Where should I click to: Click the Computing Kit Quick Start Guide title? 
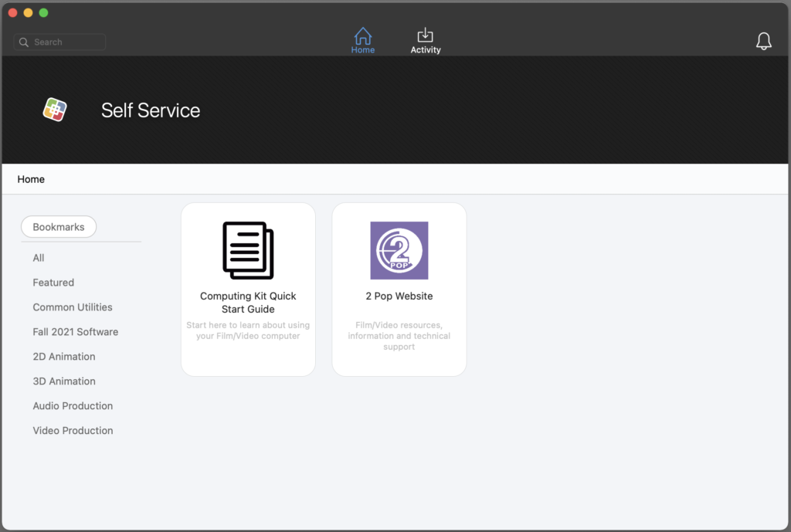[248, 303]
